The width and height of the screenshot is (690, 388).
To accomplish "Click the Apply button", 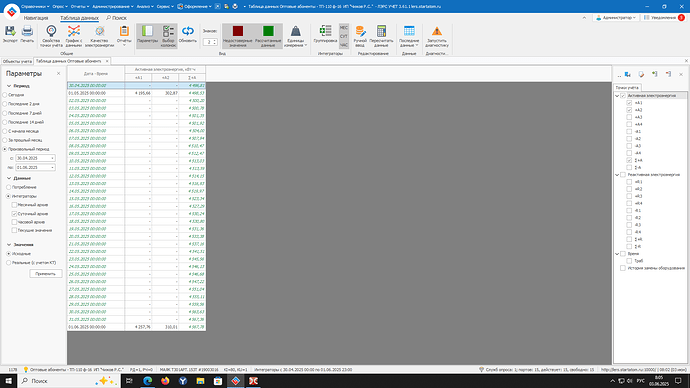I will pyautogui.click(x=45, y=274).
